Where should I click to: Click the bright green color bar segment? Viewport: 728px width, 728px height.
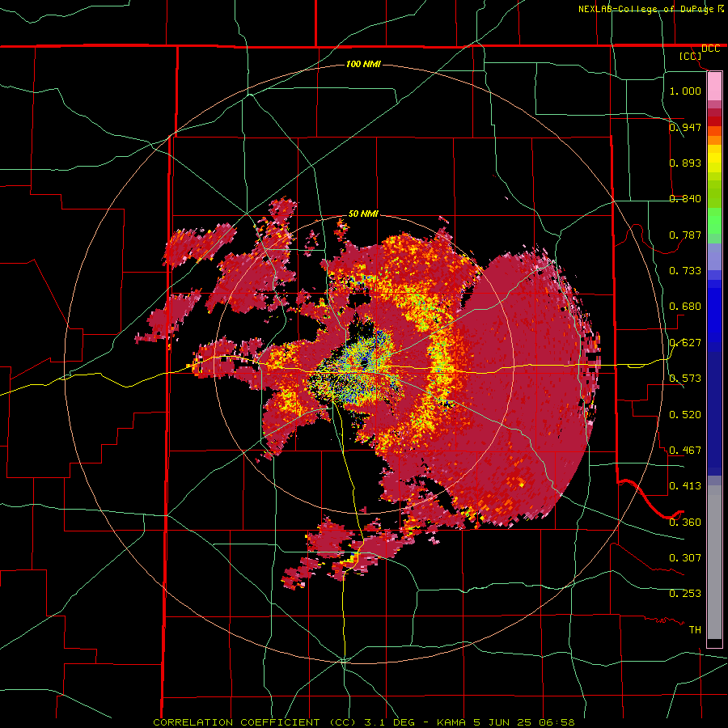coord(714,221)
